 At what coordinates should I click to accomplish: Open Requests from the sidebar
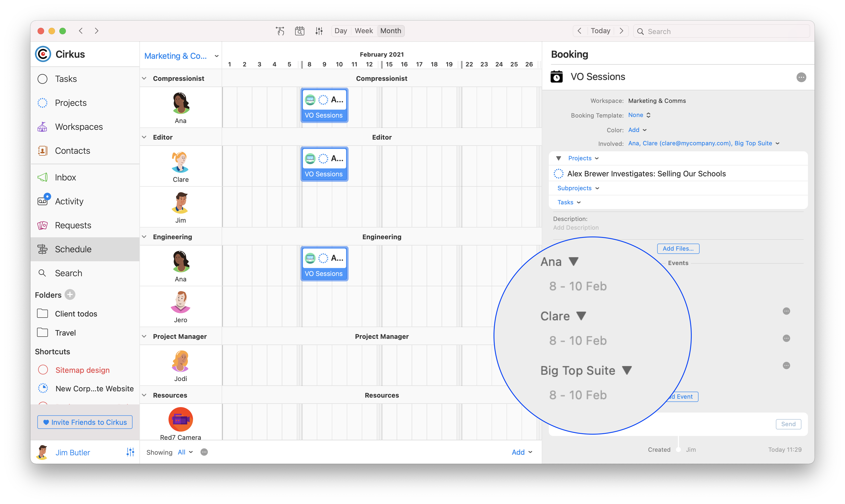(85, 225)
